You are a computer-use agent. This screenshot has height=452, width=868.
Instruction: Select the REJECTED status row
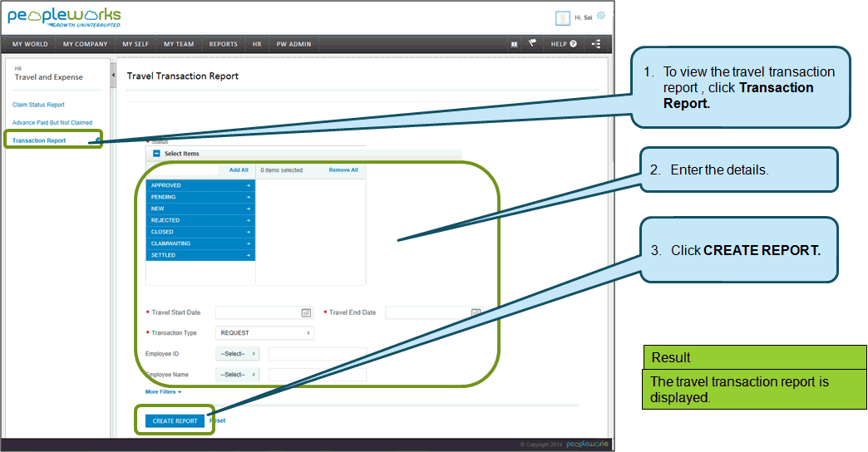200,220
